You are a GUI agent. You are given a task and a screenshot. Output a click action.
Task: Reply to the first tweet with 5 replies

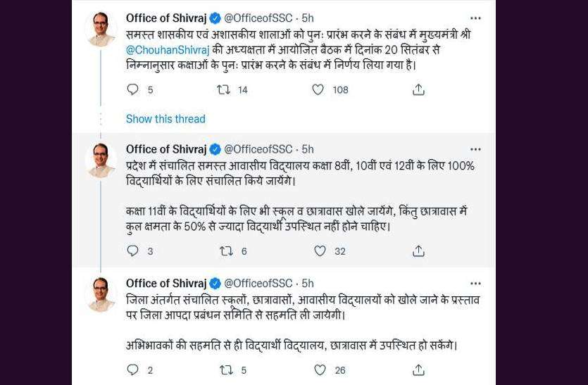pos(133,89)
